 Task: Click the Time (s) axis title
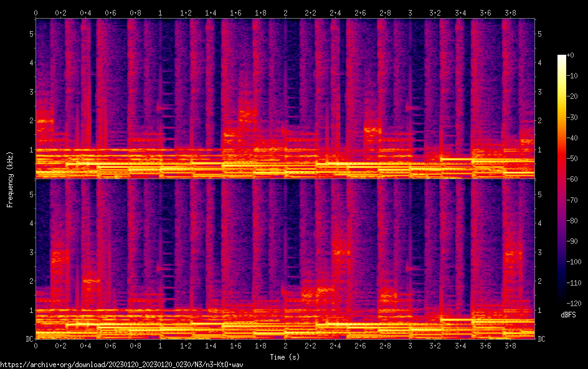pos(285,357)
